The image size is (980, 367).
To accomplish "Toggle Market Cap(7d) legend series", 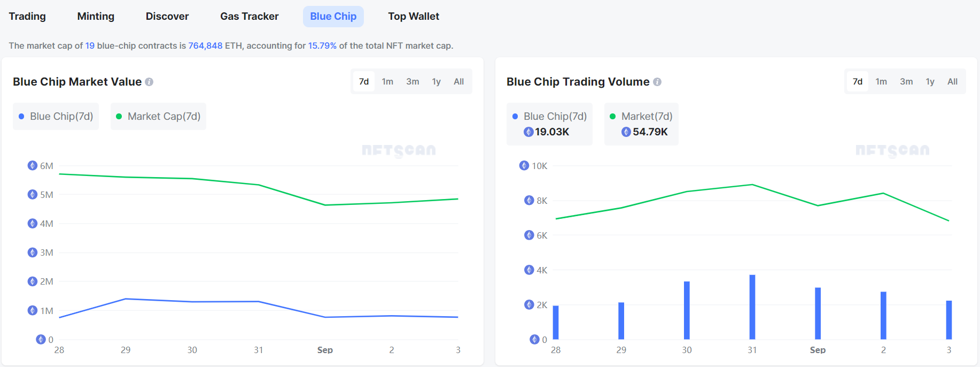I will [158, 117].
